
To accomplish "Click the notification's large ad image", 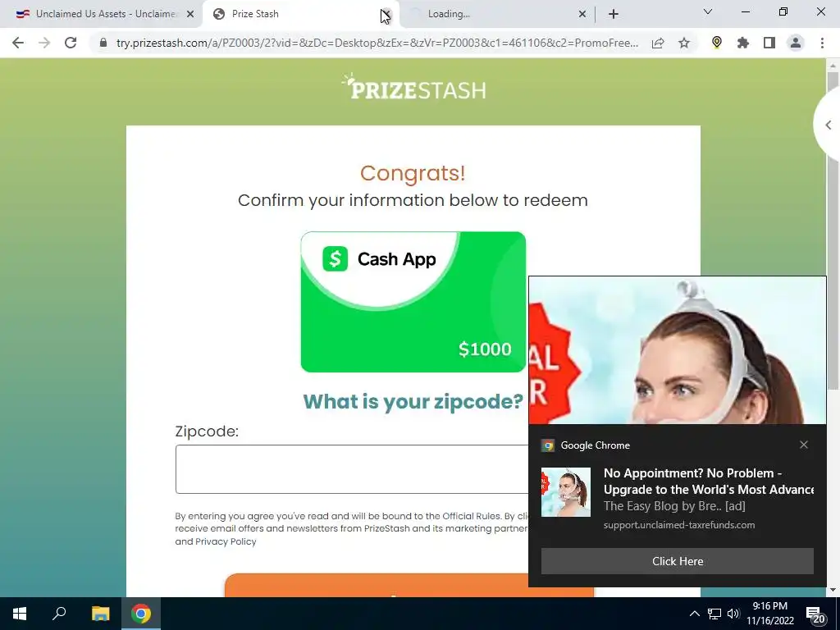I will coord(677,350).
